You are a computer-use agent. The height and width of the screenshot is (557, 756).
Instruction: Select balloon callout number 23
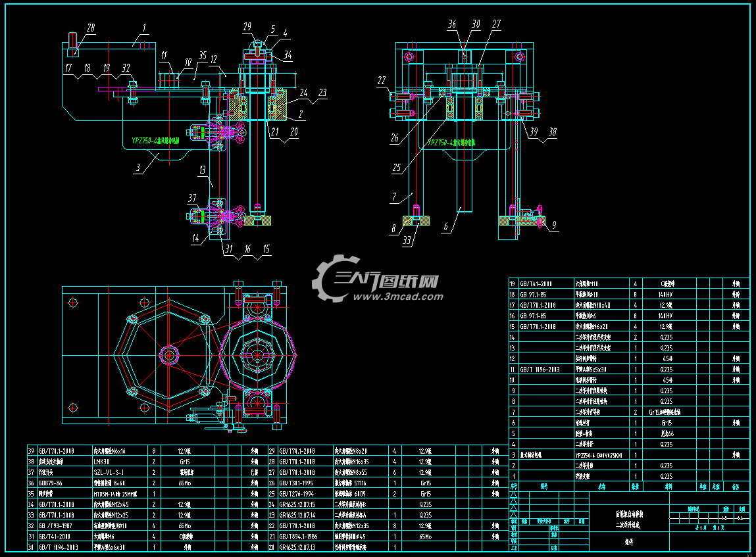[x=322, y=93]
